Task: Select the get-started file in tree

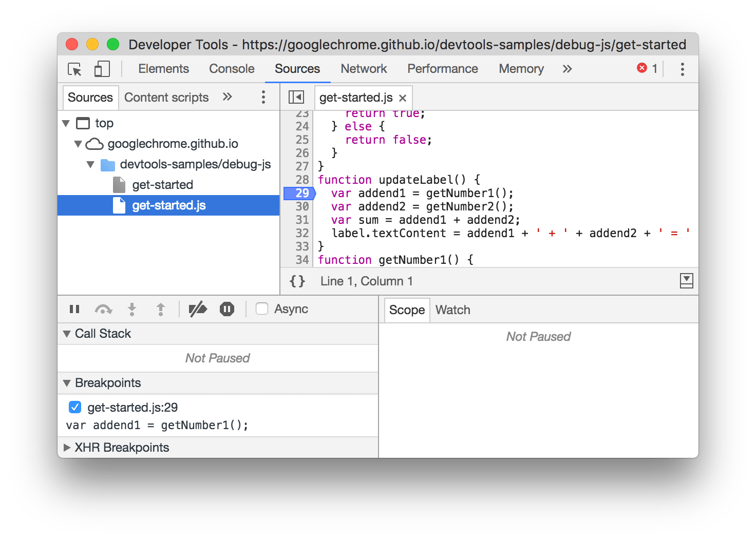Action: click(162, 185)
